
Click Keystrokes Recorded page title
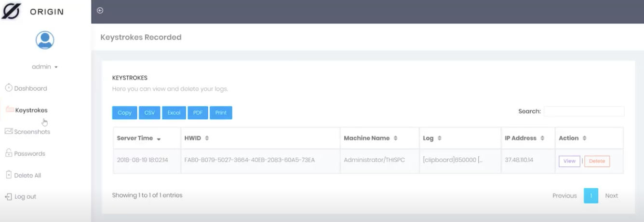(x=141, y=37)
